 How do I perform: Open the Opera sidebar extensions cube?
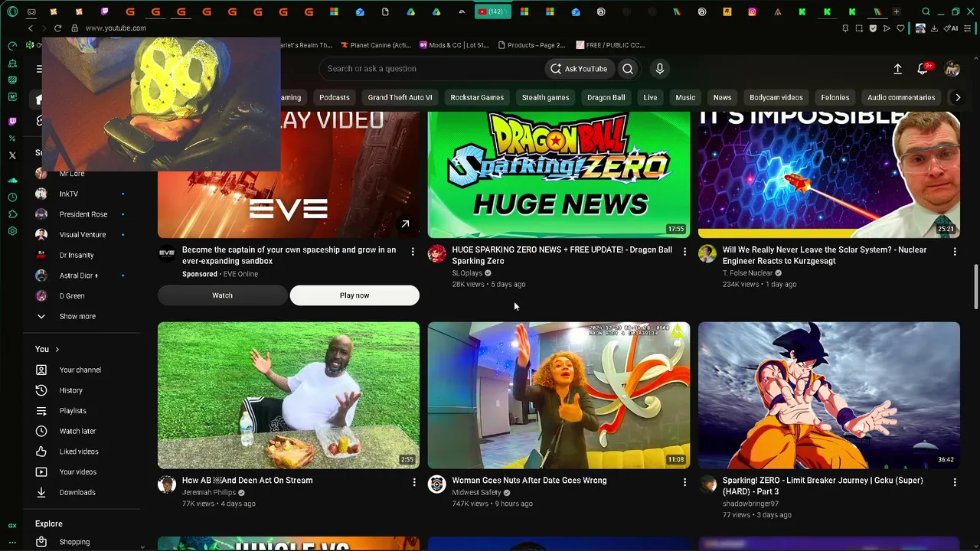pyautogui.click(x=12, y=214)
